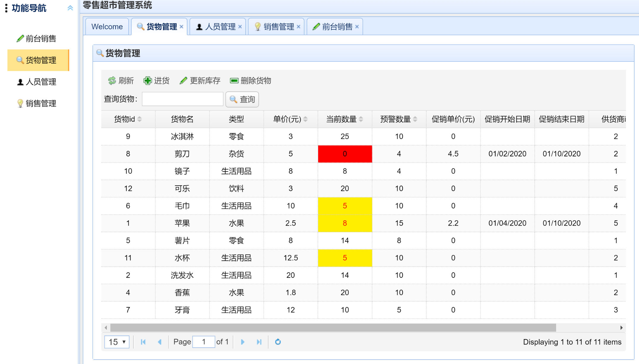Go to the last page
639x364 pixels.
259,342
